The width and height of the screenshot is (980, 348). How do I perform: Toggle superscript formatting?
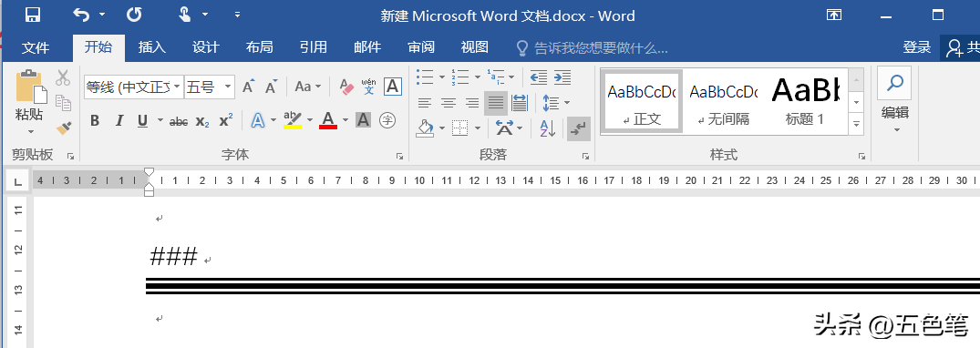(226, 120)
